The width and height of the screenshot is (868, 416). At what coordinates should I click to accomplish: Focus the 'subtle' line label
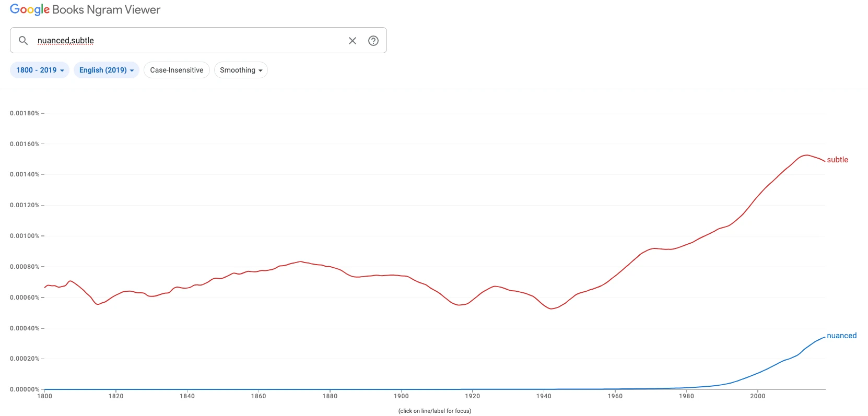(837, 160)
